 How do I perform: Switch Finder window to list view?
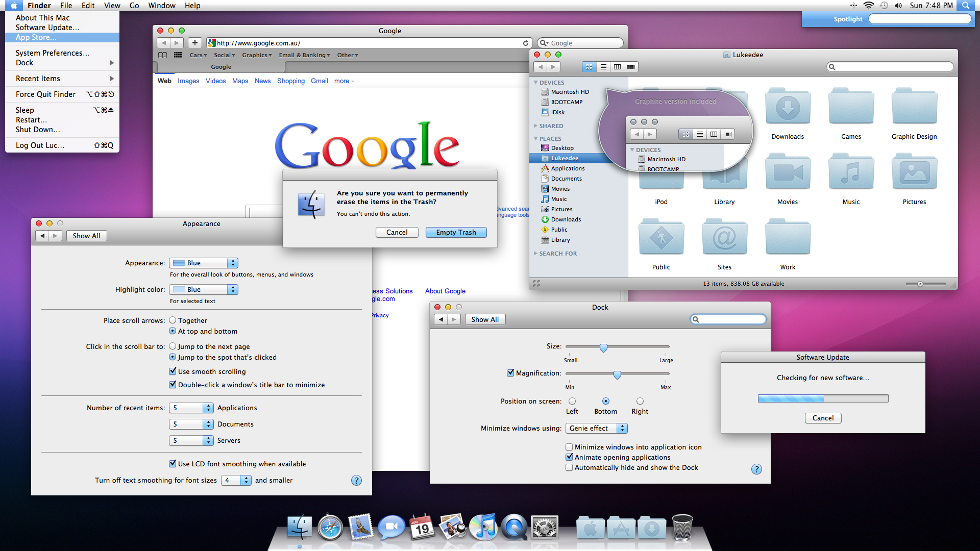(x=603, y=67)
